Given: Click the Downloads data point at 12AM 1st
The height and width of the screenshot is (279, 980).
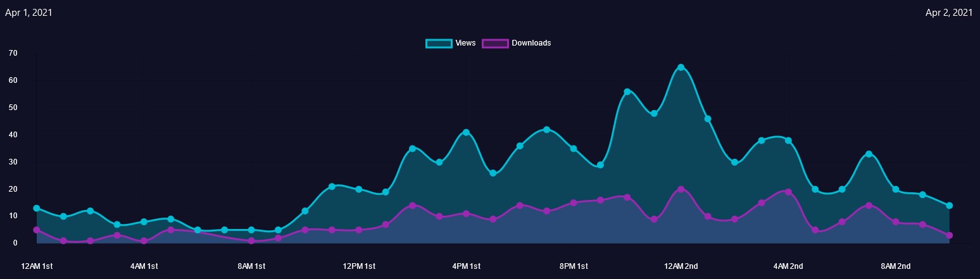Looking at the screenshot, I should (37, 230).
